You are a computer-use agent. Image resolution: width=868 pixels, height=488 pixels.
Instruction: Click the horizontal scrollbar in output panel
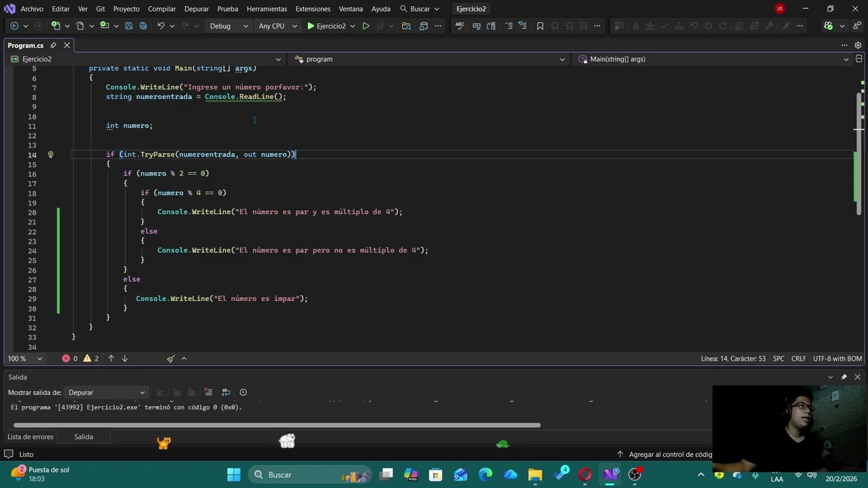(278, 426)
